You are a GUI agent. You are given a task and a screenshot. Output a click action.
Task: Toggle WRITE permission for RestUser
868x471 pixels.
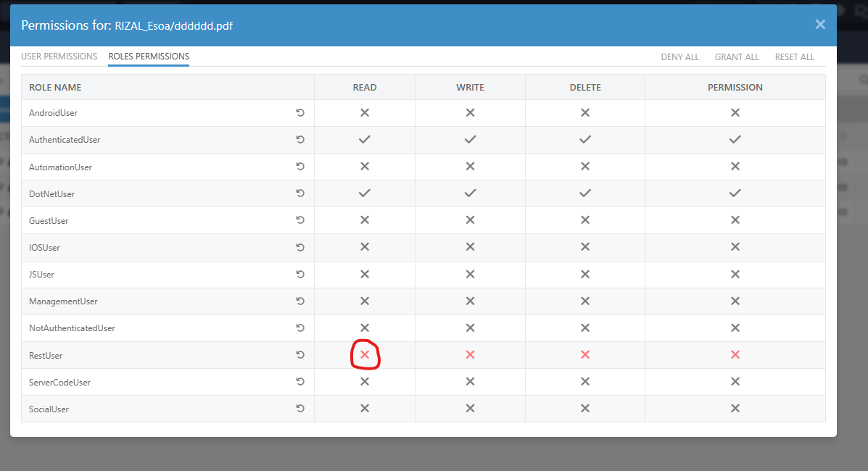click(x=470, y=355)
